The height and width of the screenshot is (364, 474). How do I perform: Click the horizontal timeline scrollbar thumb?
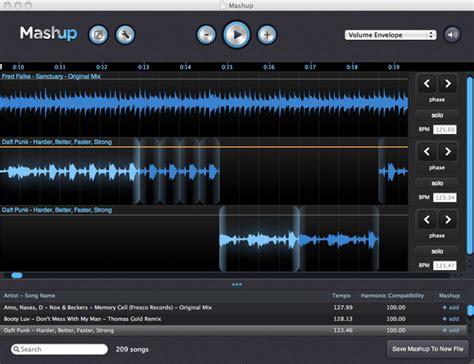pos(17,275)
